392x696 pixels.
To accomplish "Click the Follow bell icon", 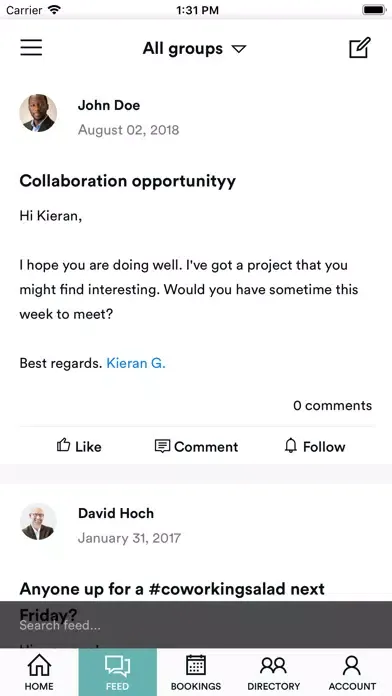I will (x=291, y=446).
